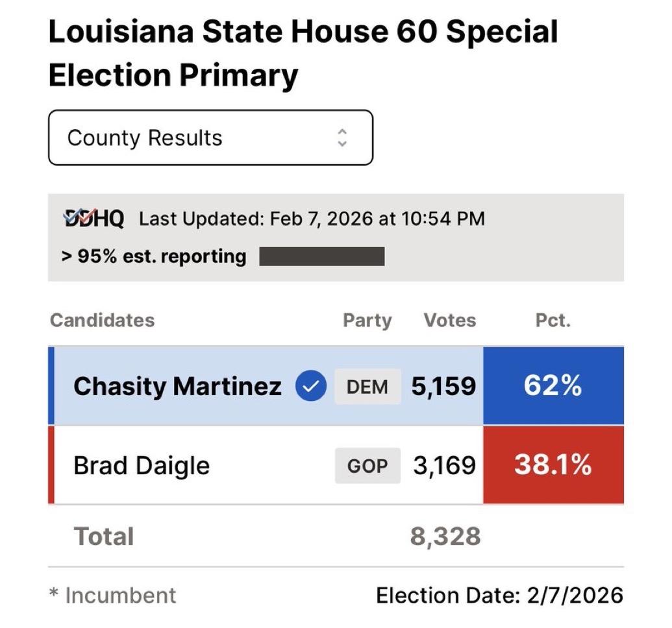Click the Votes column header
Viewport: 672px width, 628px height.
coord(449,320)
